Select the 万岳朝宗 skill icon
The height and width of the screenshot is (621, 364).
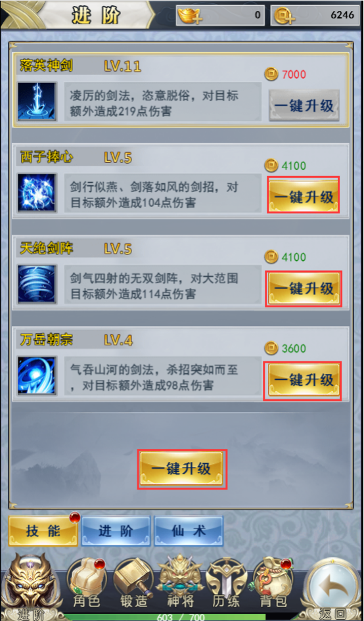point(37,375)
